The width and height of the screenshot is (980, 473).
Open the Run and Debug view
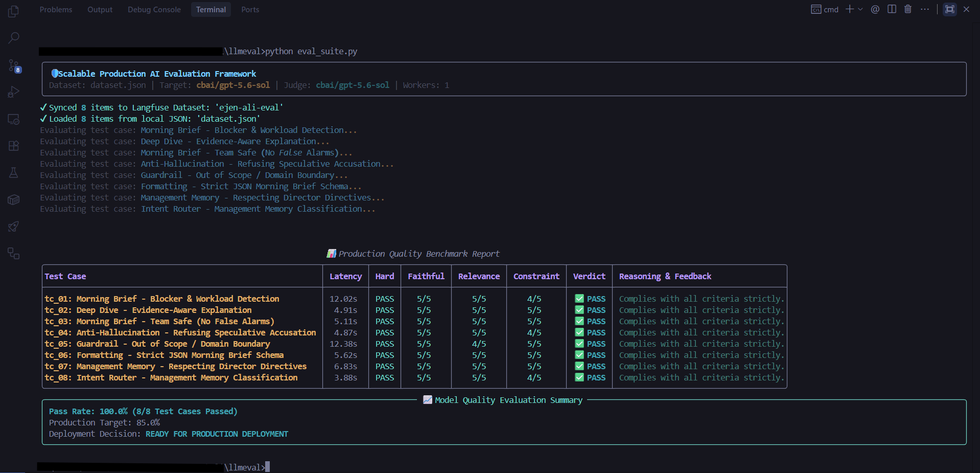pos(14,92)
